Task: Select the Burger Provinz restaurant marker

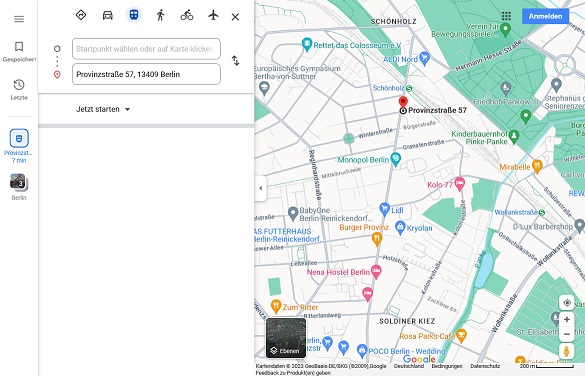Action: tap(377, 239)
